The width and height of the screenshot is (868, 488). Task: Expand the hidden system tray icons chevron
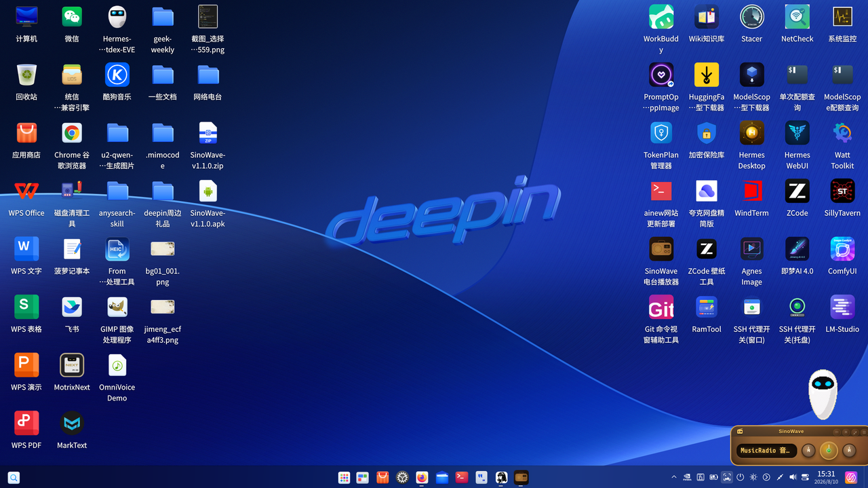point(674,478)
